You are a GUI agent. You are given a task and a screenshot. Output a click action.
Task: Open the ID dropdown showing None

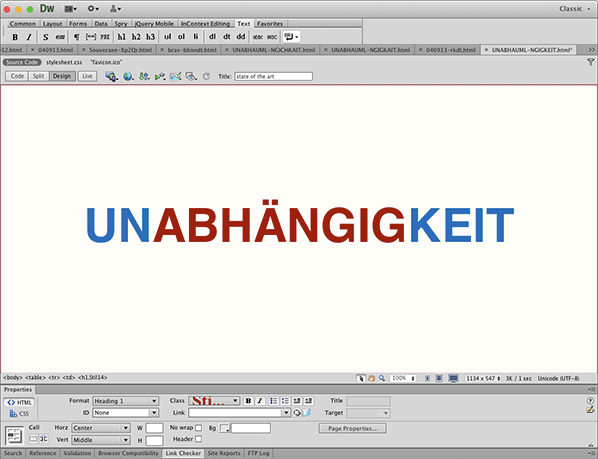pos(125,413)
